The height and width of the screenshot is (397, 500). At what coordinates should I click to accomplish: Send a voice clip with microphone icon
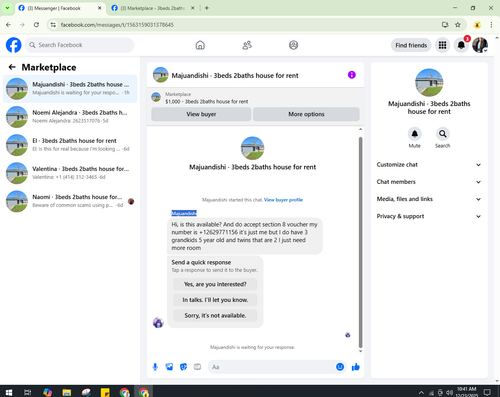point(155,367)
